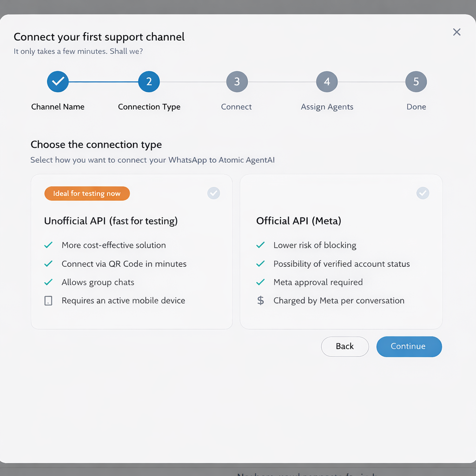The width and height of the screenshot is (476, 476).
Task: Click the 'Ideal for testing now' badge
Action: 87,193
